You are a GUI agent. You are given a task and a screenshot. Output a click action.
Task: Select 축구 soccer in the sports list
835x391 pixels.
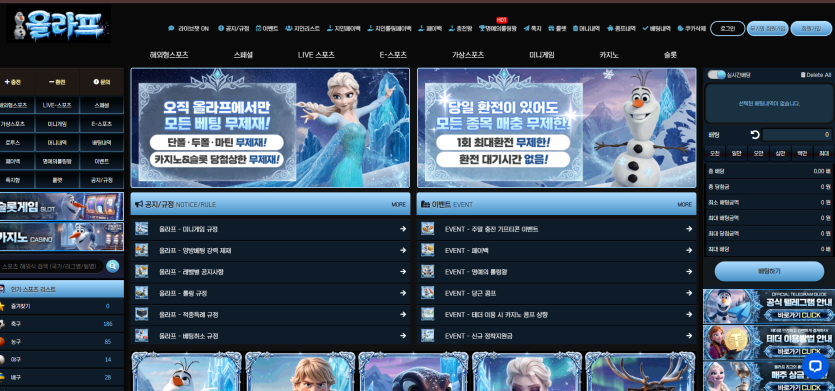[62, 324]
